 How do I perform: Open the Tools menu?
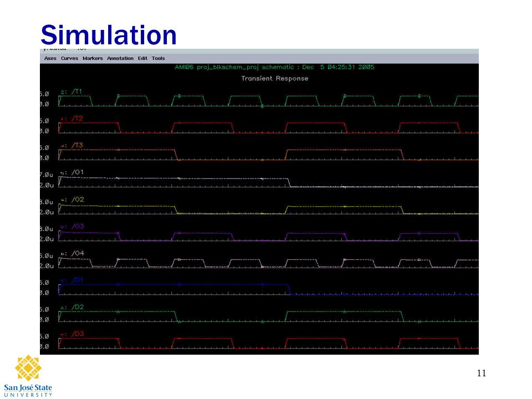(158, 58)
